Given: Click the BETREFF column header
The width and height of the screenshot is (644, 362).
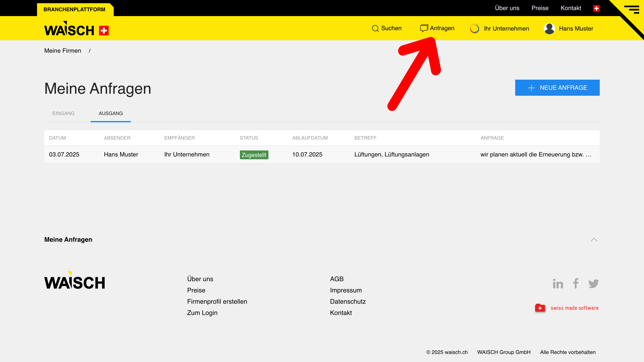Looking at the screenshot, I should [365, 138].
